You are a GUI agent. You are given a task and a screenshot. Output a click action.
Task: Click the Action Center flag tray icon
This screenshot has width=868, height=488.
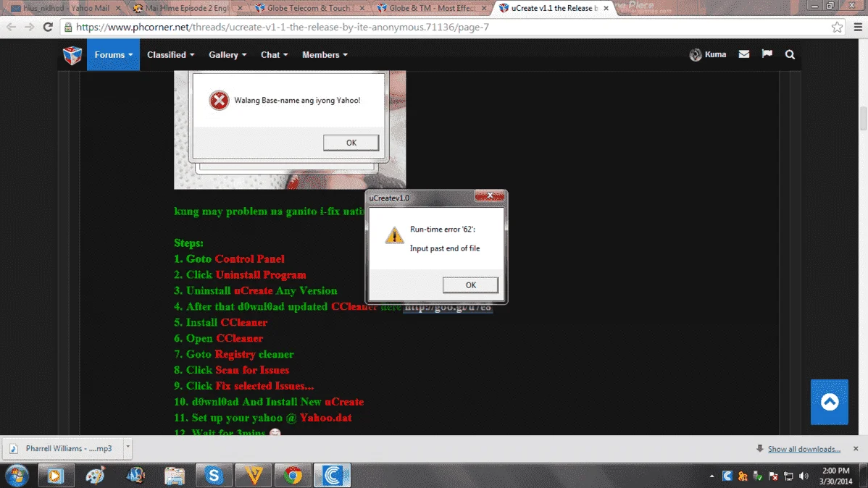773,476
